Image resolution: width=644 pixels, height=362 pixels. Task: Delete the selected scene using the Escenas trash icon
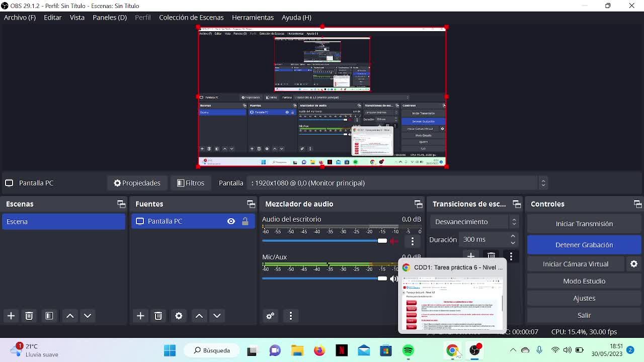tap(29, 316)
